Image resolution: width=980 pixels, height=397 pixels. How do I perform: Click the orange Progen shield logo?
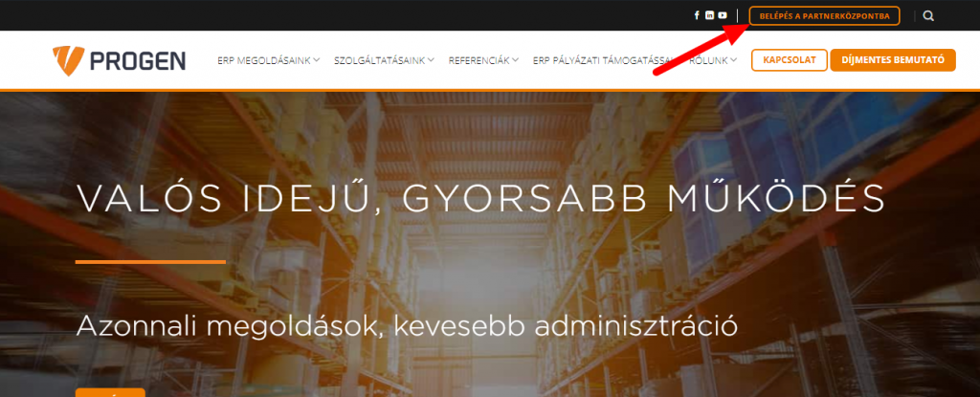click(x=68, y=60)
